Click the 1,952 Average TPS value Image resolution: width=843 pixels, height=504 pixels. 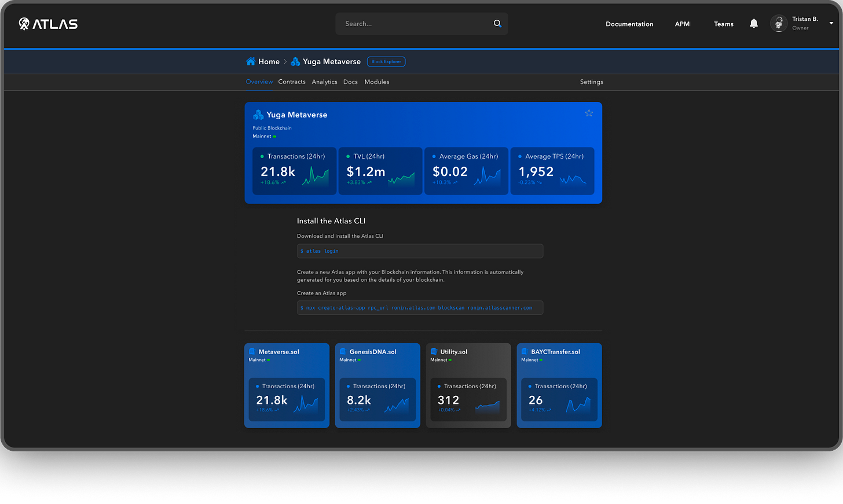pos(536,171)
